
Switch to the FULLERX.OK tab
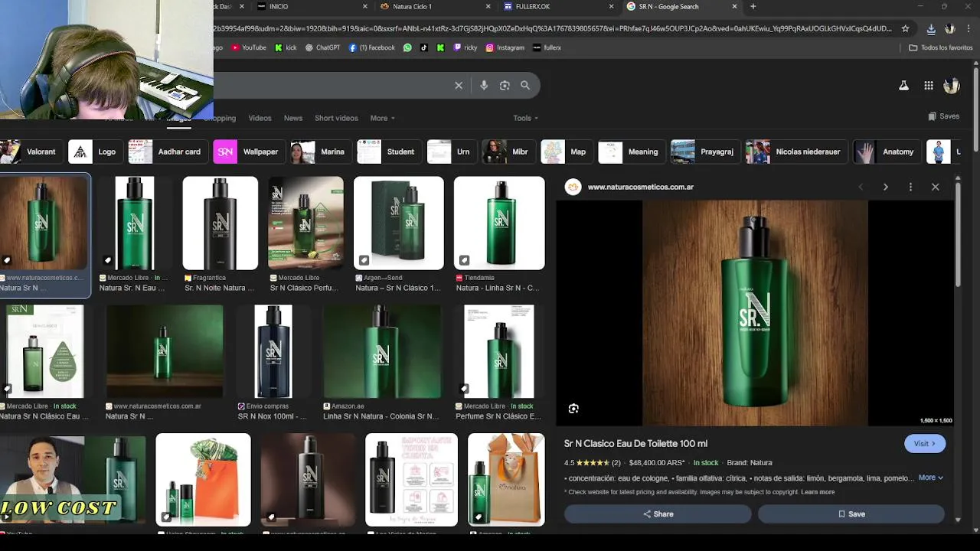point(558,6)
